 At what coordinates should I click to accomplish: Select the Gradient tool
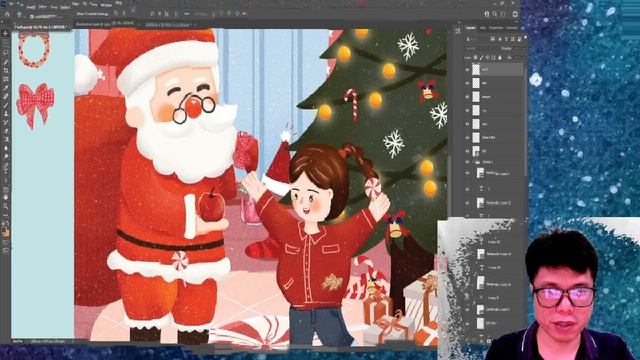tap(5, 139)
